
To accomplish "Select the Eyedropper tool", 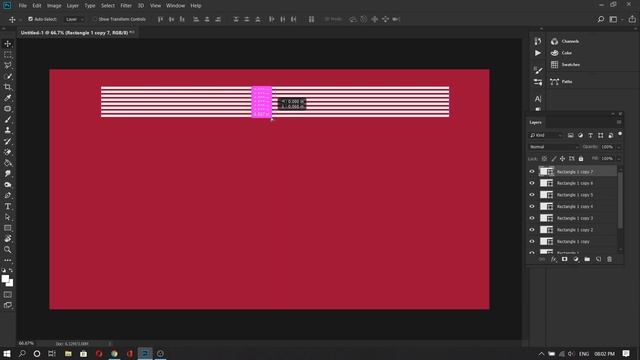I will point(8,98).
